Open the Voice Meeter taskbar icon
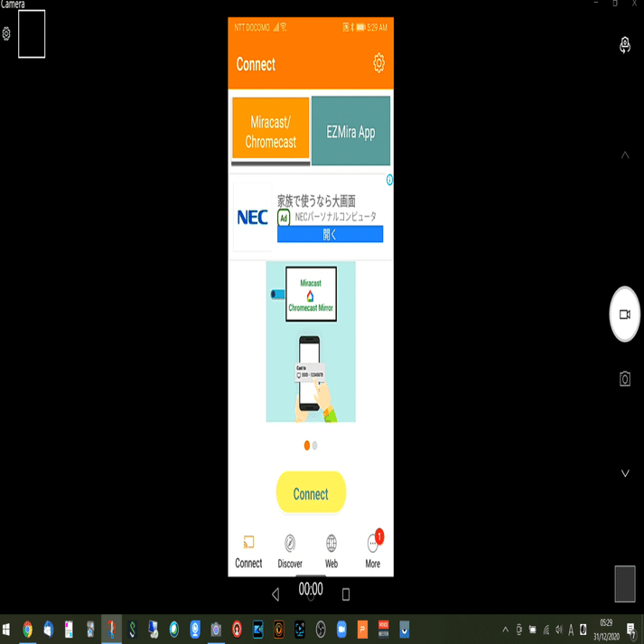644x644 pixels. (x=383, y=630)
